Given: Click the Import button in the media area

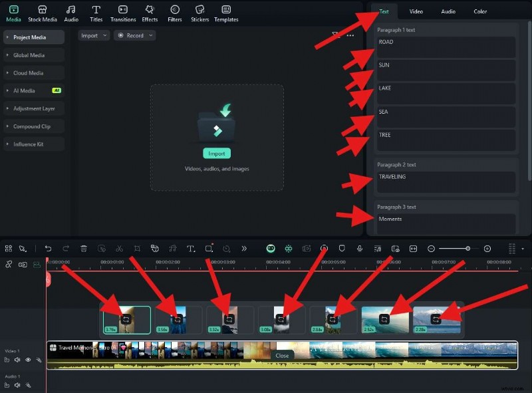Looking at the screenshot, I should 216,153.
